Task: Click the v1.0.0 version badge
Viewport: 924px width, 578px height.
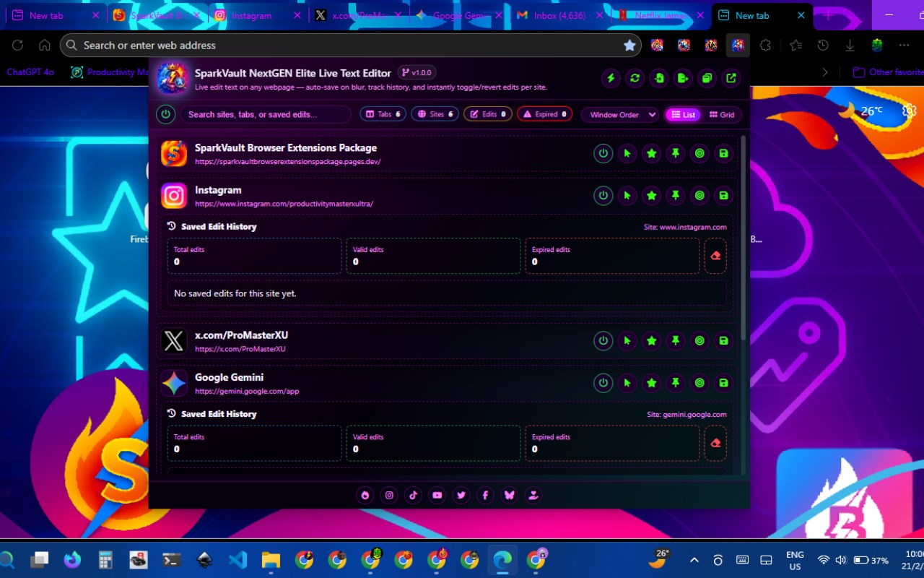Action: [x=417, y=72]
